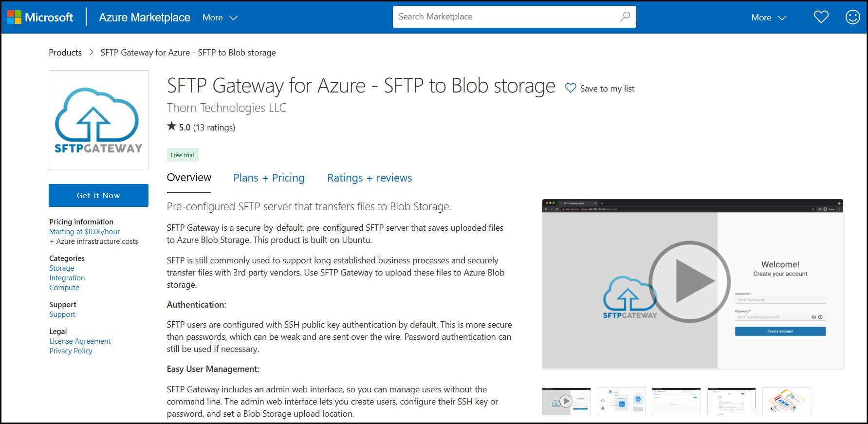Select the first video thumbnail
Screen dimensions: 868x424
coord(566,401)
